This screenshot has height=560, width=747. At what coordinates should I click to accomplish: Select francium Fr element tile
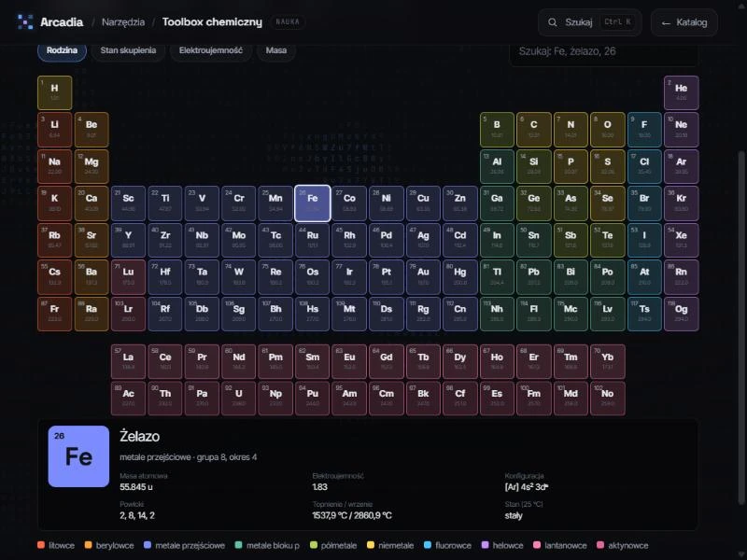coord(55,314)
